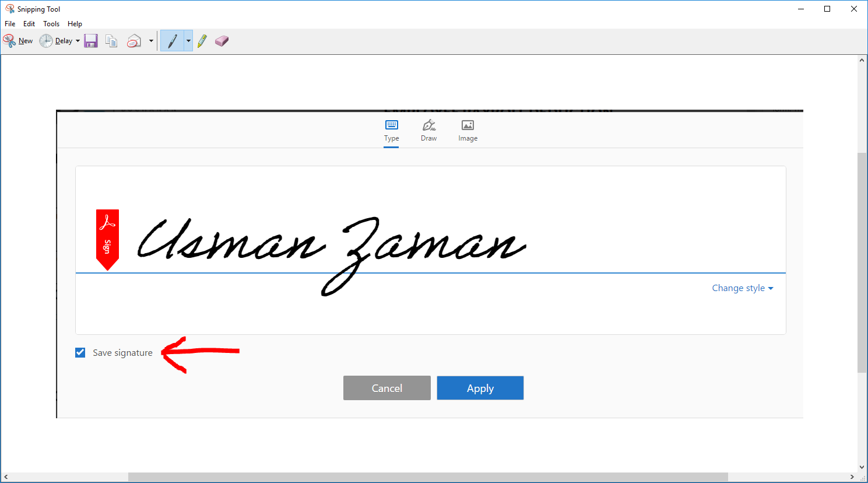Screen dimensions: 868x483
Task: Switch to typed signature mode
Action: 391,129
